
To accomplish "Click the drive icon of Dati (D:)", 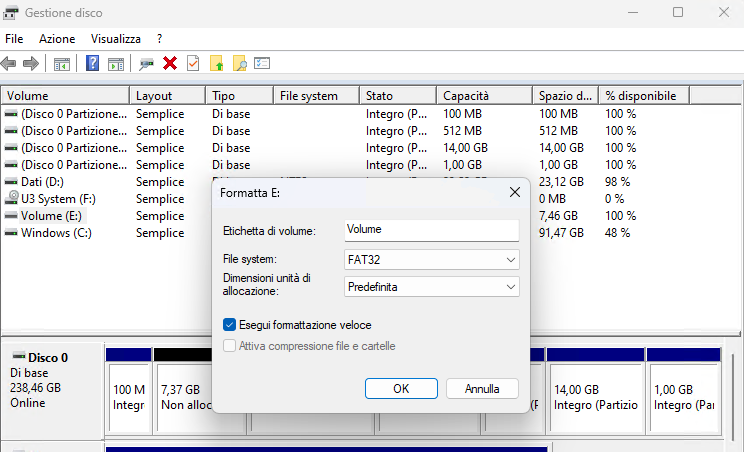I will point(11,182).
